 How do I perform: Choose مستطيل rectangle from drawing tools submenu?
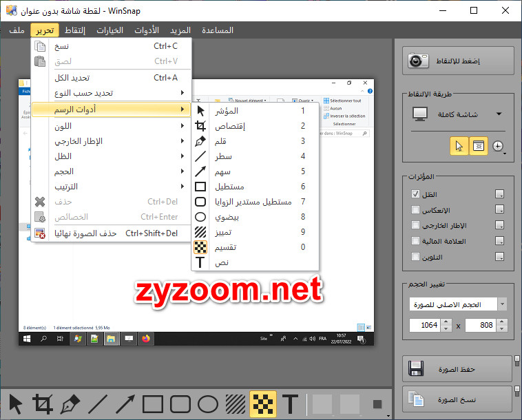pyautogui.click(x=255, y=187)
